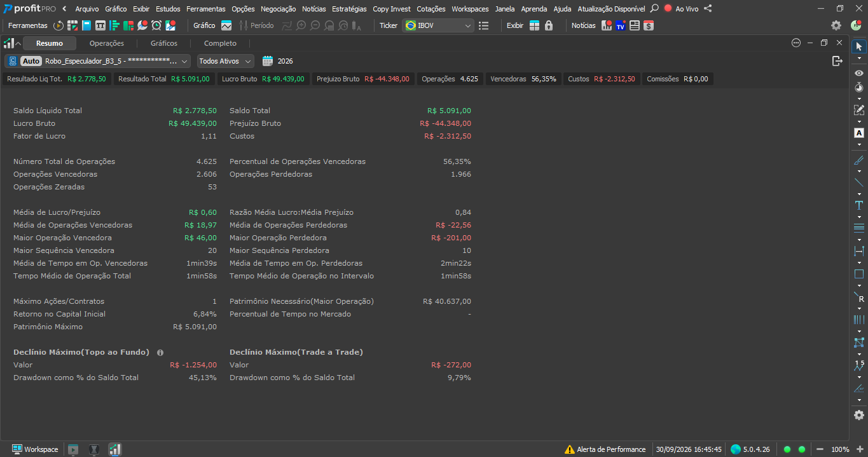Click the year 2026 date field
Image resolution: width=868 pixels, height=457 pixels.
[x=286, y=61]
